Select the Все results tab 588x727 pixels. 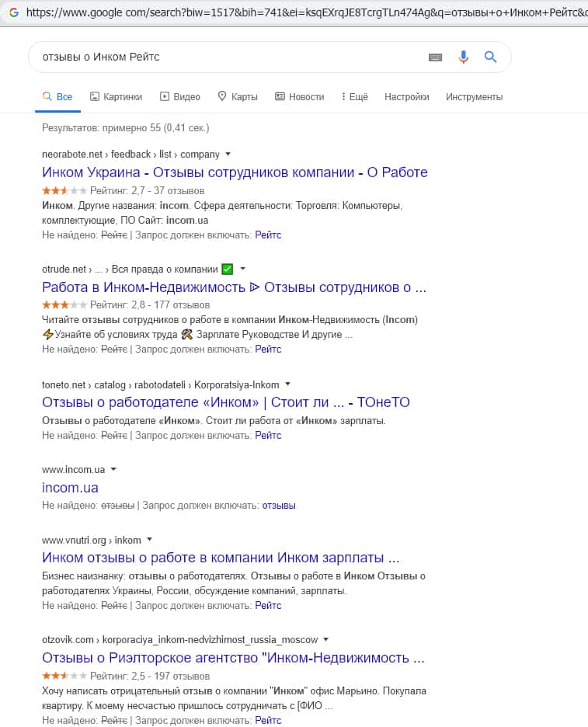coord(57,97)
